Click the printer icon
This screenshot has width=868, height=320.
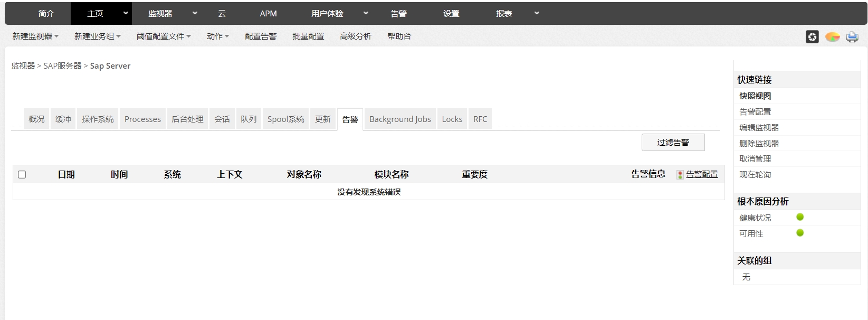point(852,37)
